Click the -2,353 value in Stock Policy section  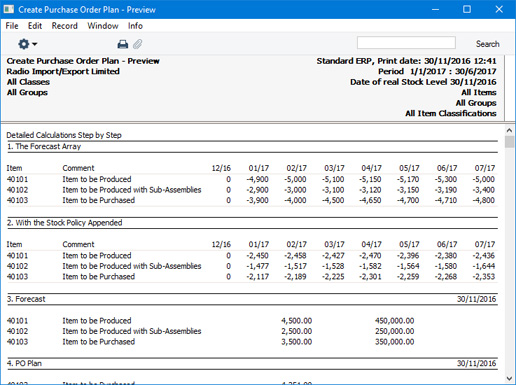click(x=483, y=277)
